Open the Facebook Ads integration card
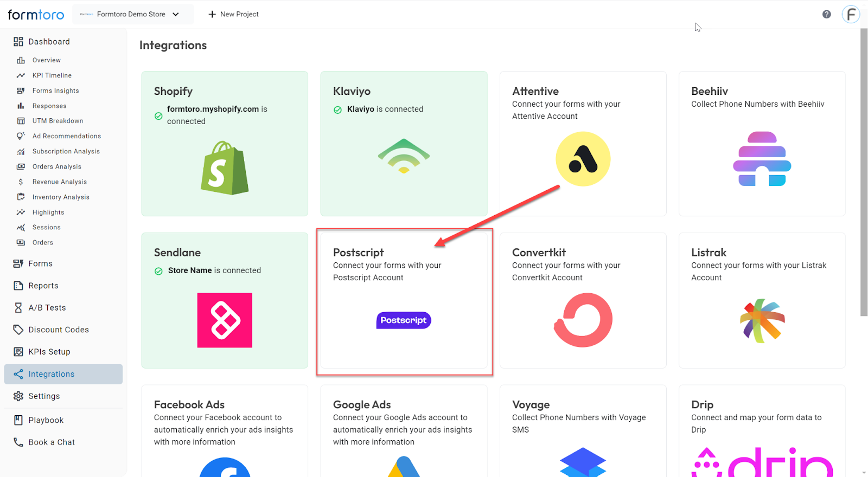This screenshot has width=868, height=477. point(225,431)
